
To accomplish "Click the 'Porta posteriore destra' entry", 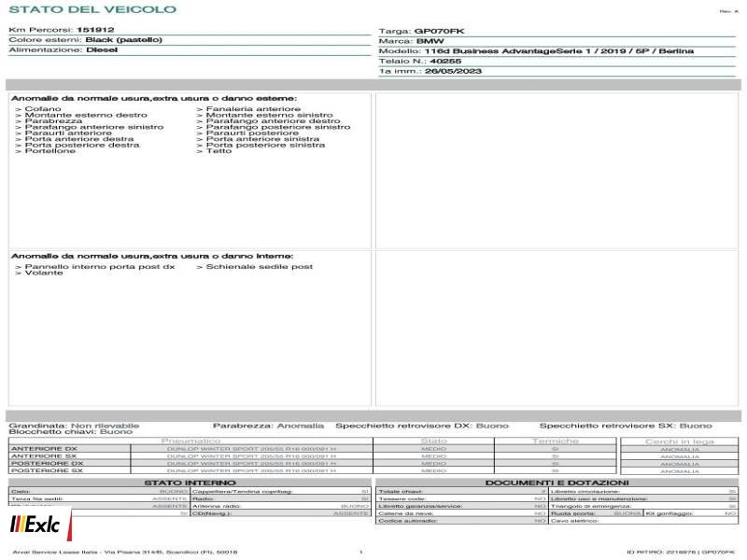I will coord(82,145).
